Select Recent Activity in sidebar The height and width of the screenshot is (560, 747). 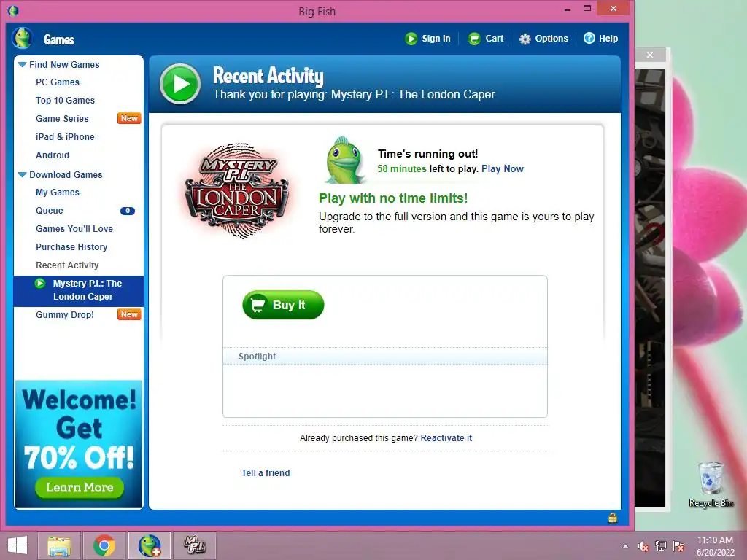click(x=67, y=265)
